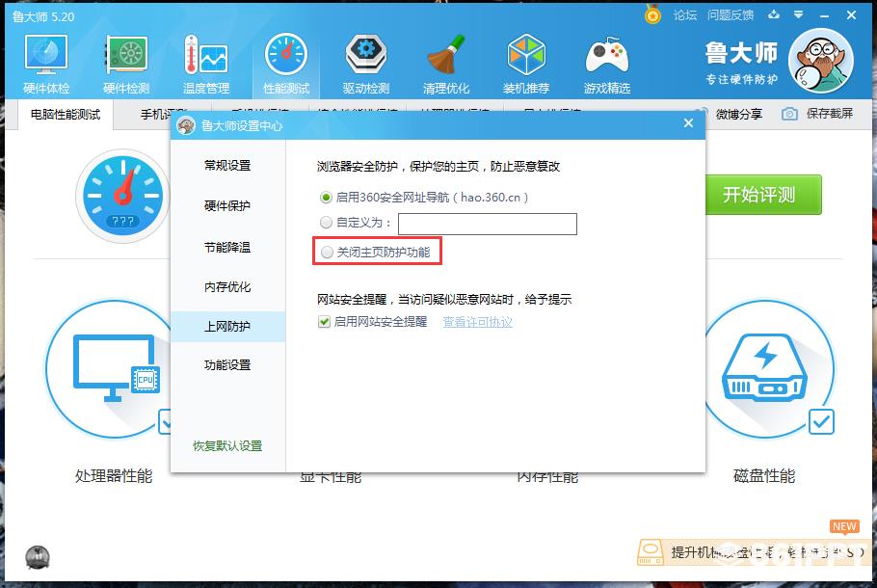Click 微博分享 share button

point(739,114)
